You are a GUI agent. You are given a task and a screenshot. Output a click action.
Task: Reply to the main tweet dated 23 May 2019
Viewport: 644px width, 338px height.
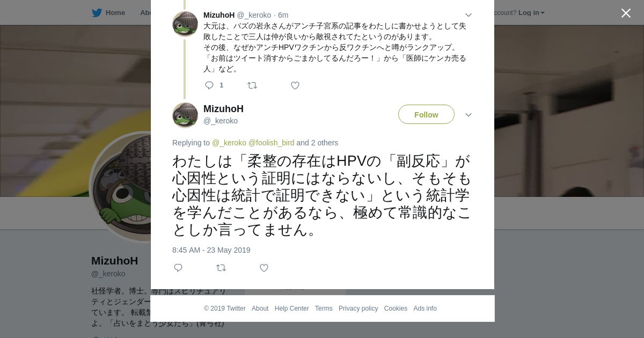(178, 268)
